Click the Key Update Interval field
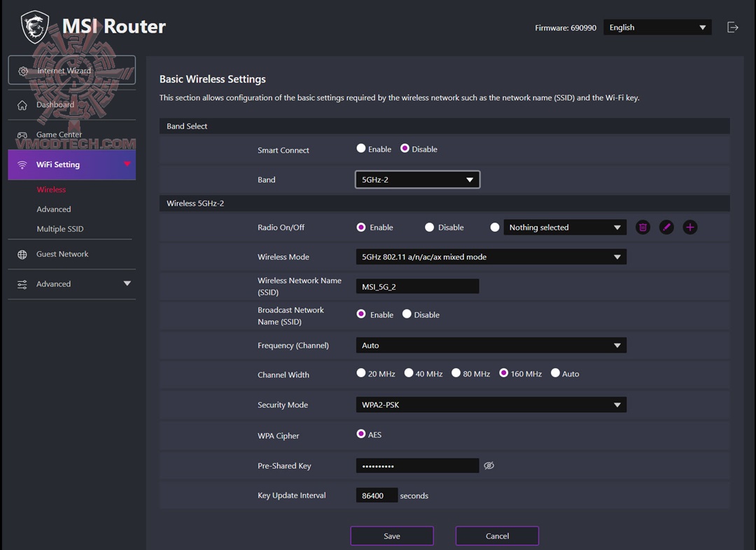The height and width of the screenshot is (550, 756). click(377, 495)
